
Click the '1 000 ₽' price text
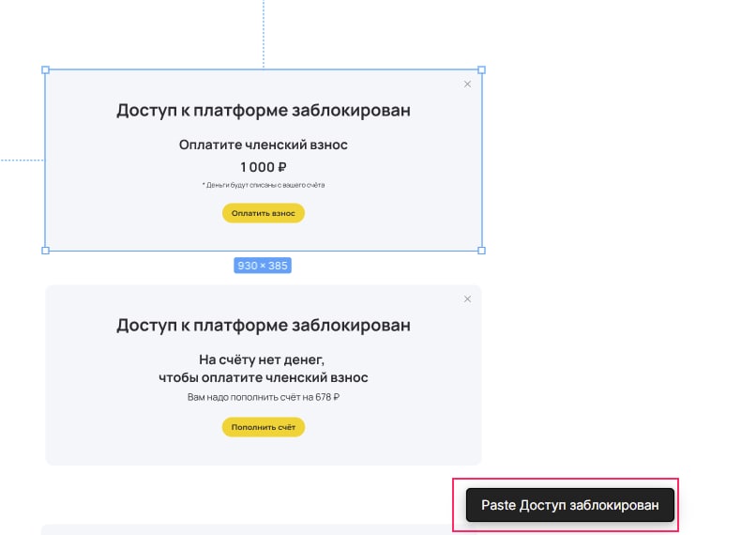[x=264, y=167]
